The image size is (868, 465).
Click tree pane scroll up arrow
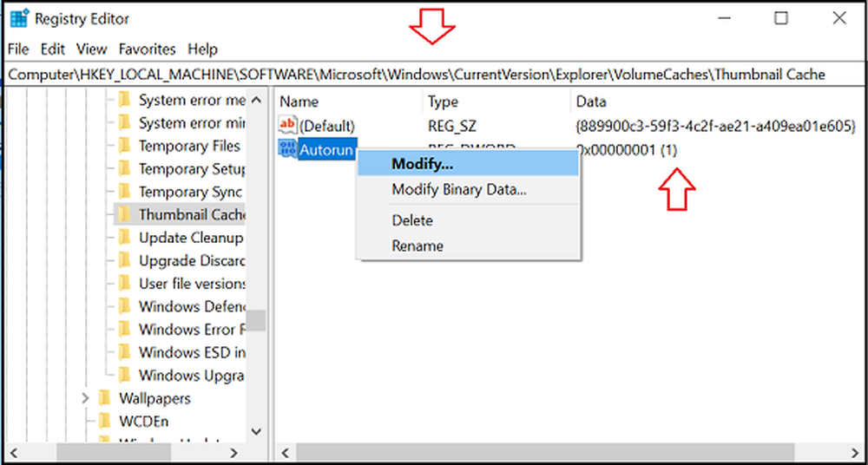(x=256, y=100)
